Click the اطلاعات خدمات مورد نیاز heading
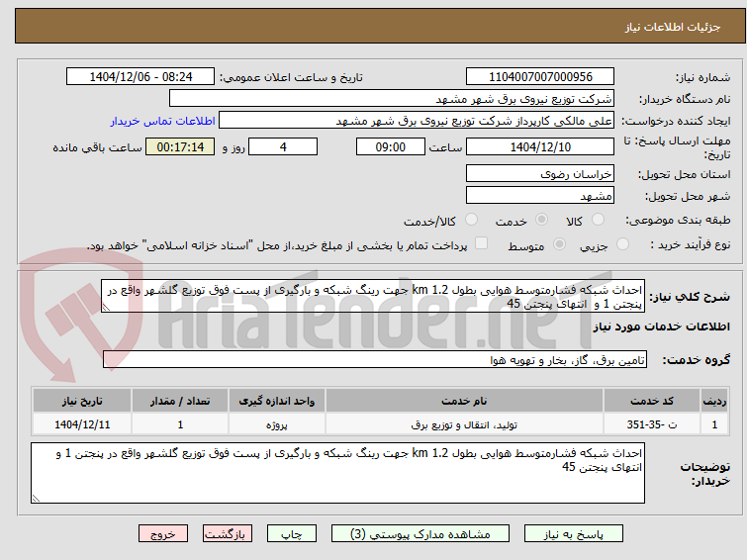Screen dimensions: 747x560 point(661,327)
